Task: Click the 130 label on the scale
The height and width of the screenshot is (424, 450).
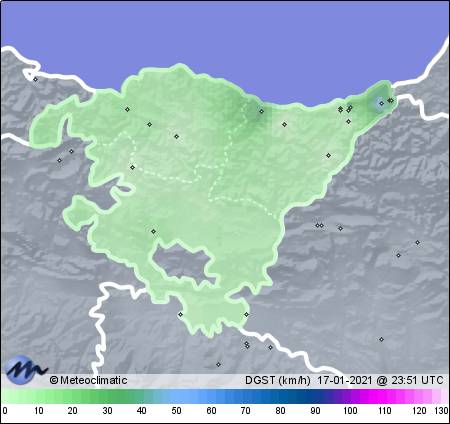Action: click(x=441, y=411)
